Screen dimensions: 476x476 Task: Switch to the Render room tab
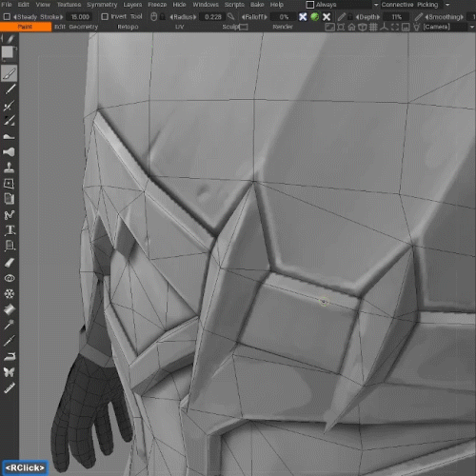point(283,27)
